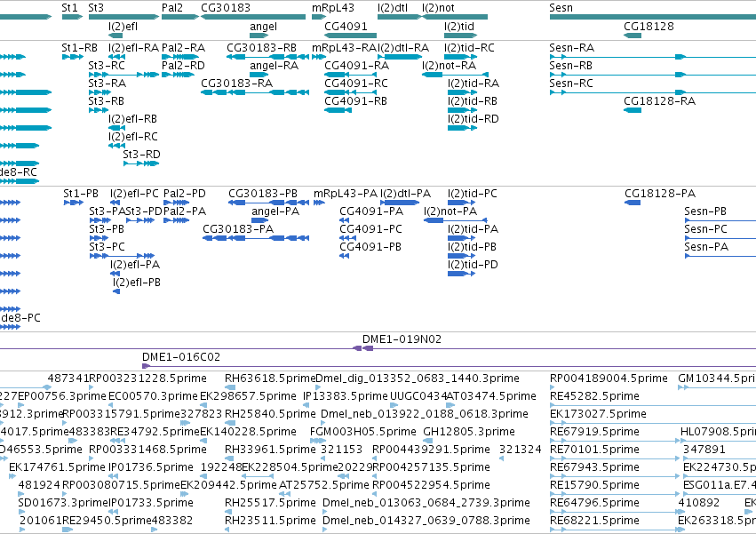Select BAC label "DME1-019N02"
Screen dimensions: 756x534
(402, 339)
